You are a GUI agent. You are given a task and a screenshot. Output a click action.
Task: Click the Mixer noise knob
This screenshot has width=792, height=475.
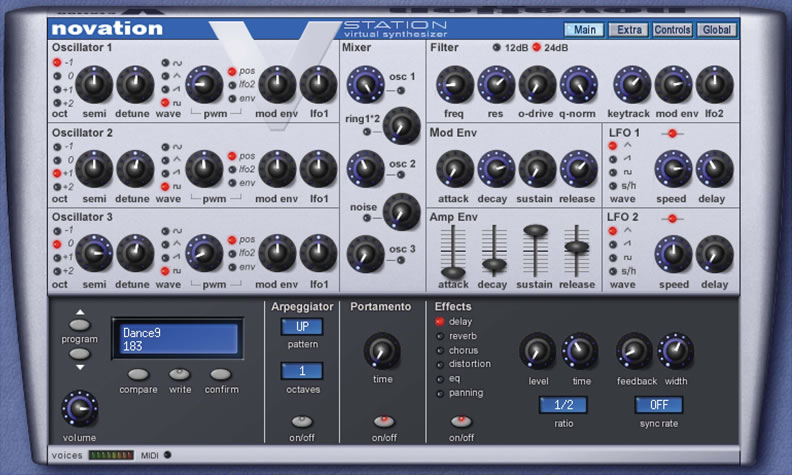pyautogui.click(x=400, y=210)
